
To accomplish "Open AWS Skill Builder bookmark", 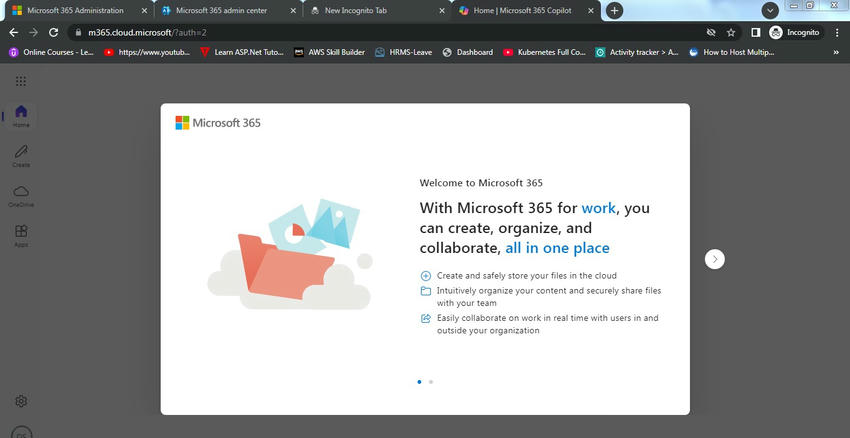I will point(330,53).
